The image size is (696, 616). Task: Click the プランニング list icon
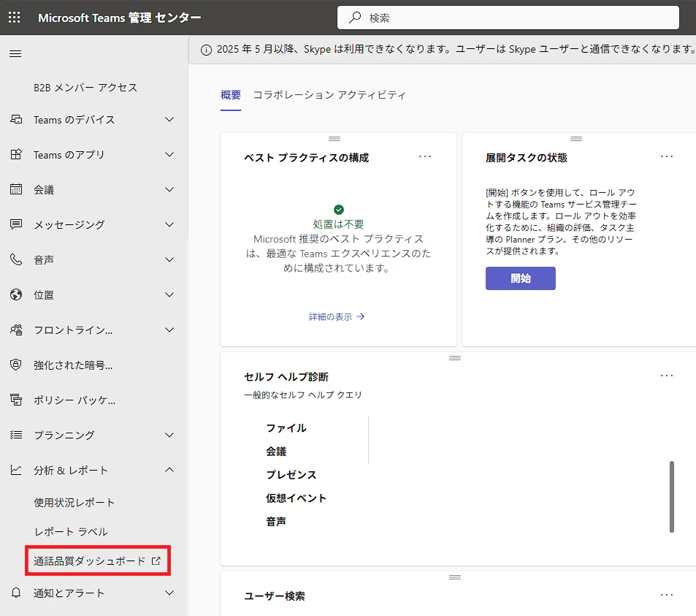click(16, 435)
